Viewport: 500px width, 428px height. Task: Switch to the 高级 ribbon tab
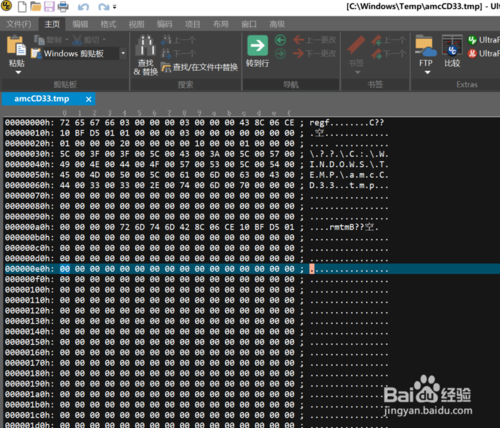click(277, 24)
